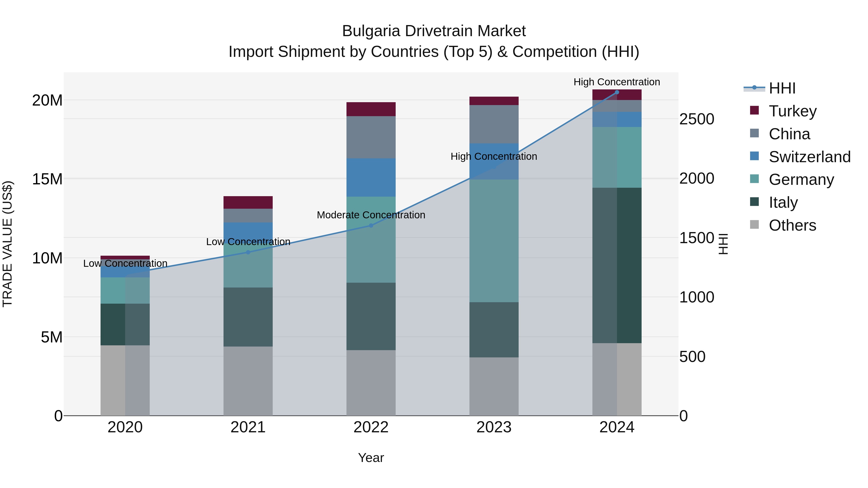Click the 2022 China bar segment
868x488 pixels.
371,137
